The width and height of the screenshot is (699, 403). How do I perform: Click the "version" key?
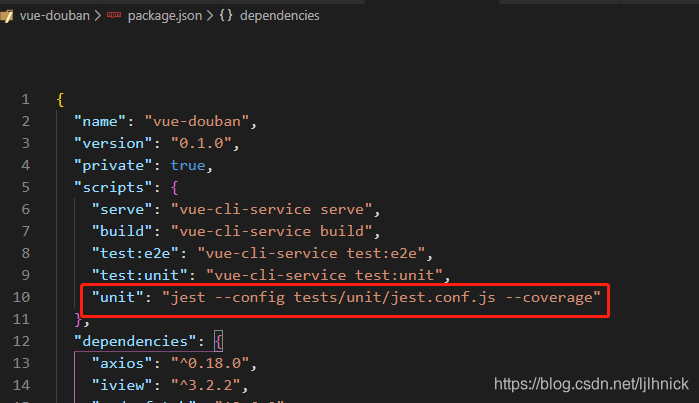(x=113, y=144)
